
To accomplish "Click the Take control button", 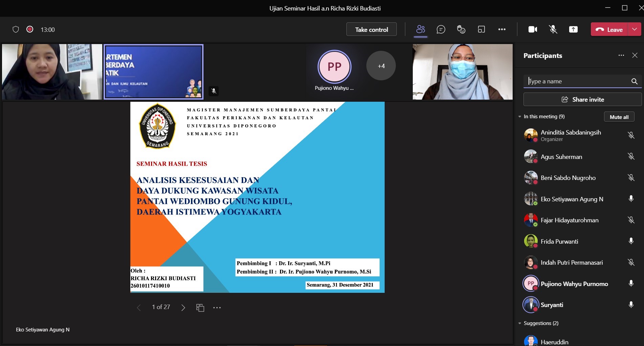I will coord(371,29).
